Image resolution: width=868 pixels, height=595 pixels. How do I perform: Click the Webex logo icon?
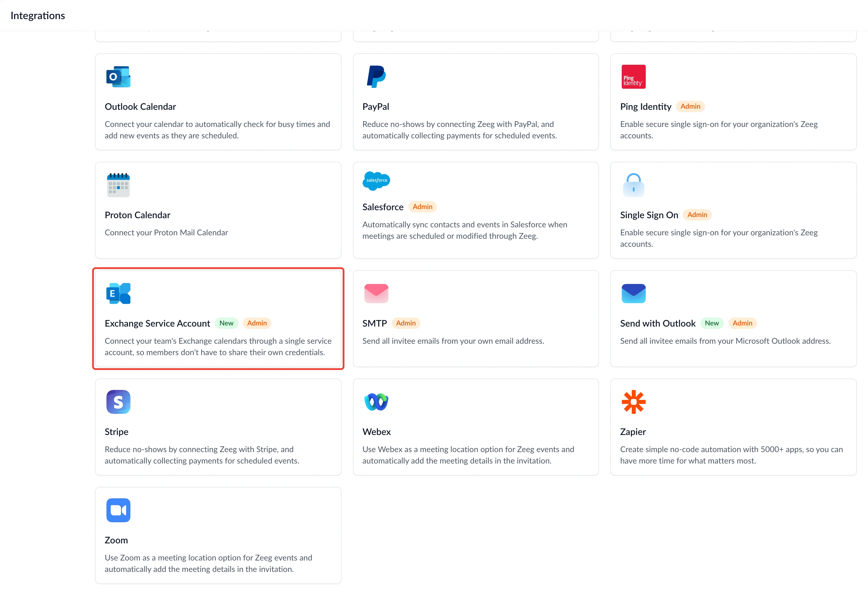click(376, 402)
